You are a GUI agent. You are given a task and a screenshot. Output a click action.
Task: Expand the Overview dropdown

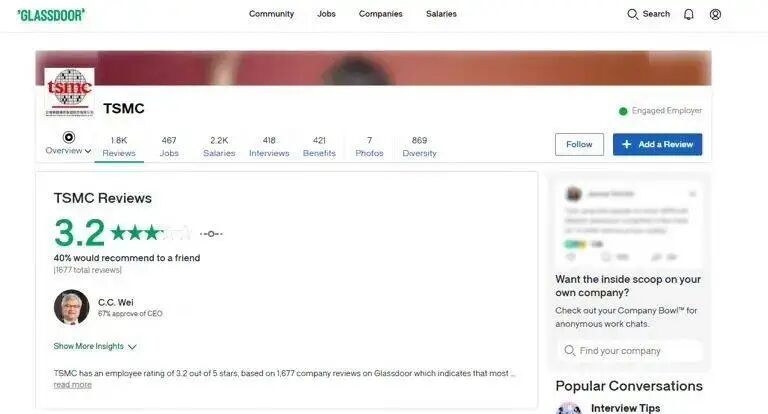[68, 150]
